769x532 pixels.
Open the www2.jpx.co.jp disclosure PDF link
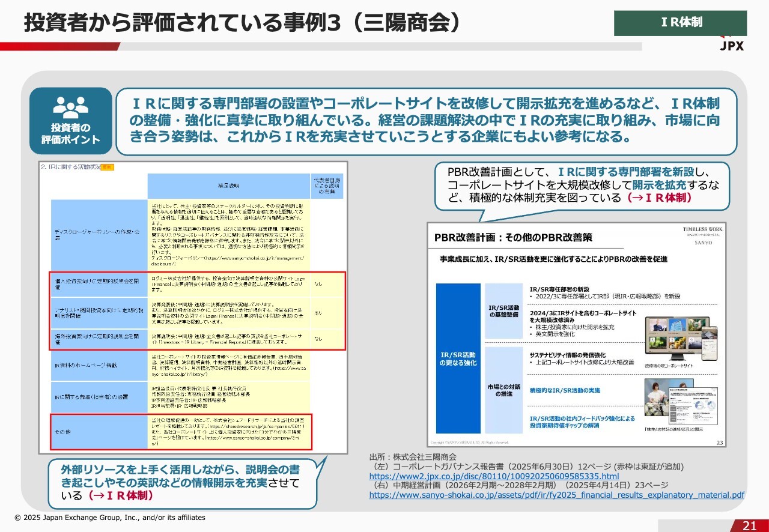coord(494,476)
